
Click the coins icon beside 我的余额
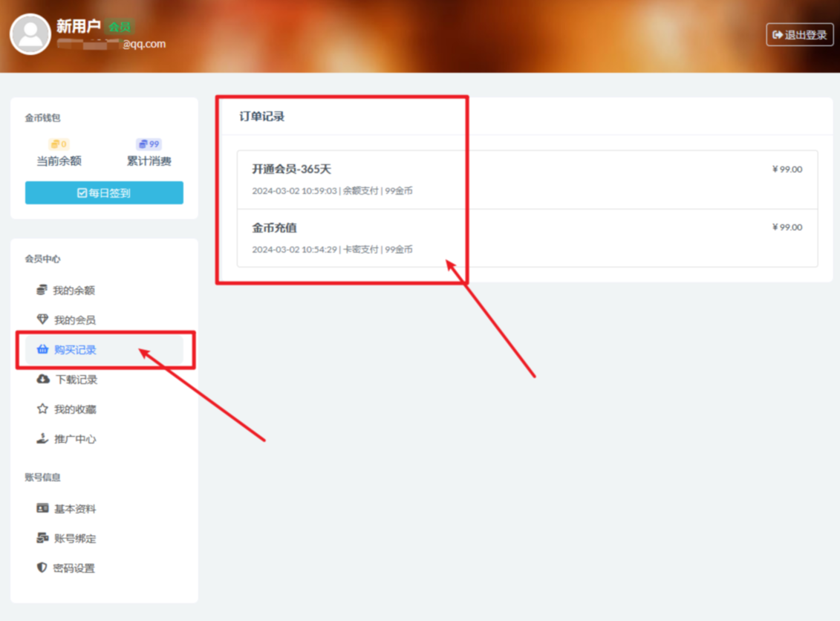(42, 290)
